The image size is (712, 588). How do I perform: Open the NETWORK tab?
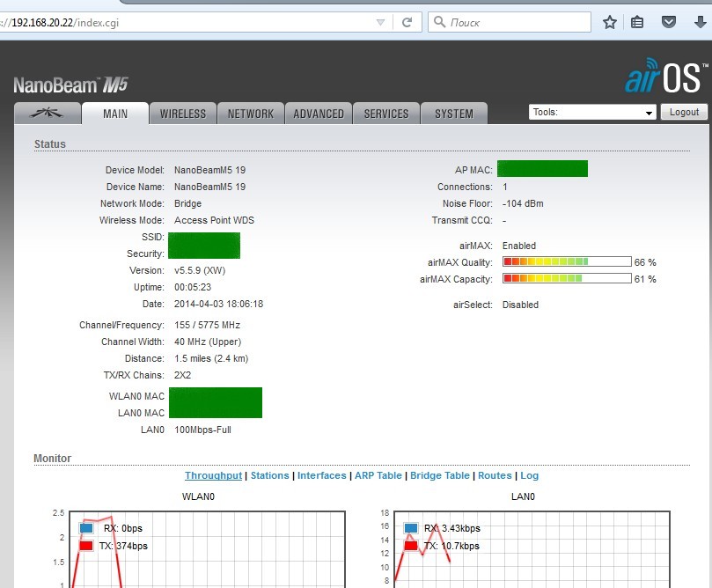[251, 114]
